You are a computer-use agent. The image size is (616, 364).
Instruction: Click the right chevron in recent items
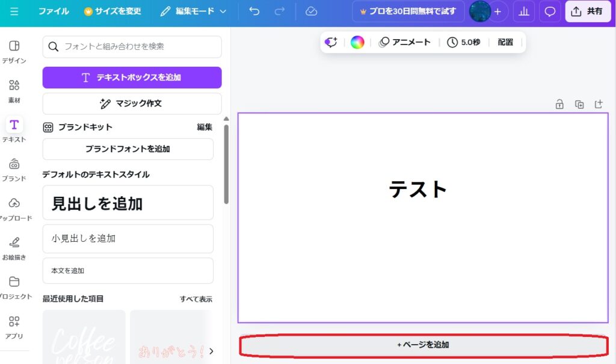click(x=211, y=351)
